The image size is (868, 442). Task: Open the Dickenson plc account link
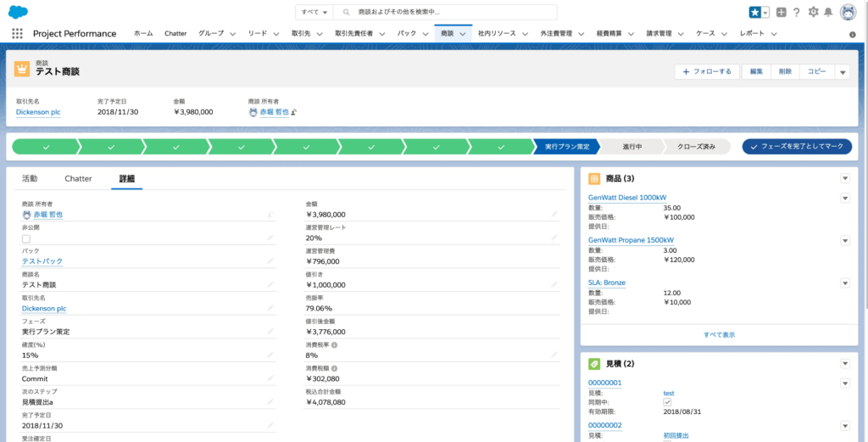38,112
